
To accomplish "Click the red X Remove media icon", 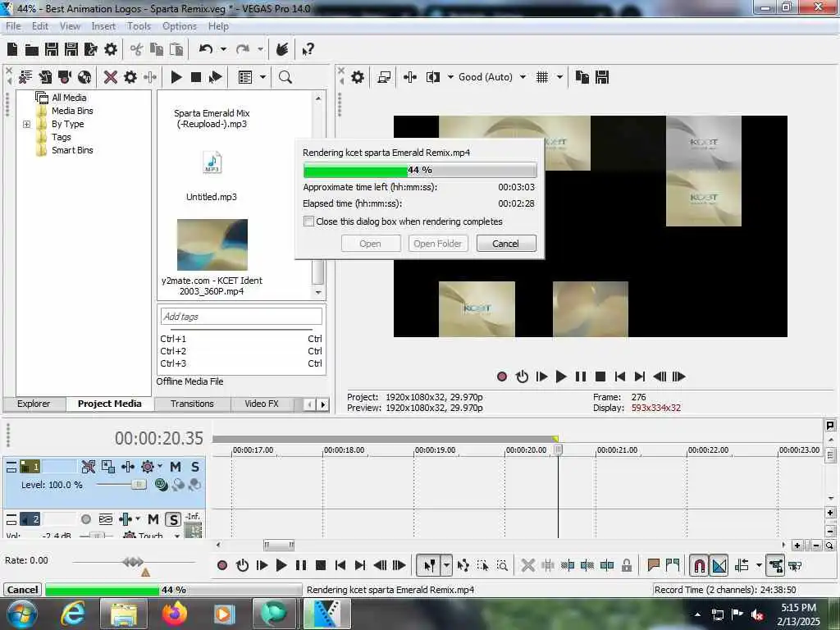I will (111, 77).
